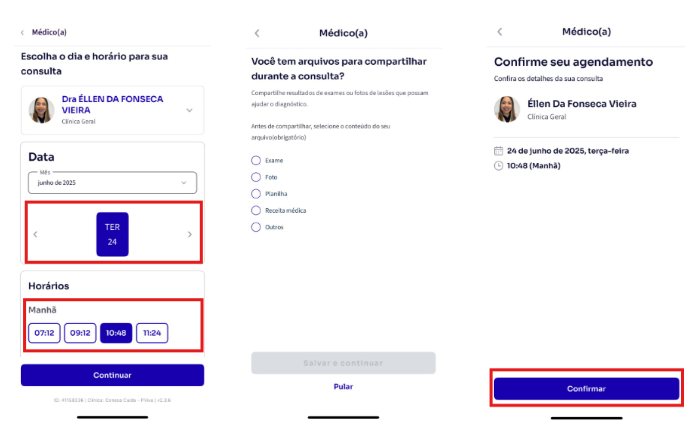
Task: Skip file sharing with Pular
Action: [343, 387]
